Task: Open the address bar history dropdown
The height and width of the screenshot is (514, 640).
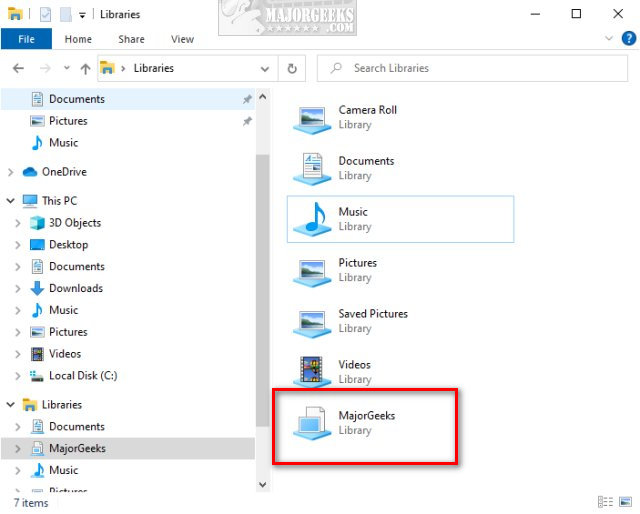Action: point(265,69)
